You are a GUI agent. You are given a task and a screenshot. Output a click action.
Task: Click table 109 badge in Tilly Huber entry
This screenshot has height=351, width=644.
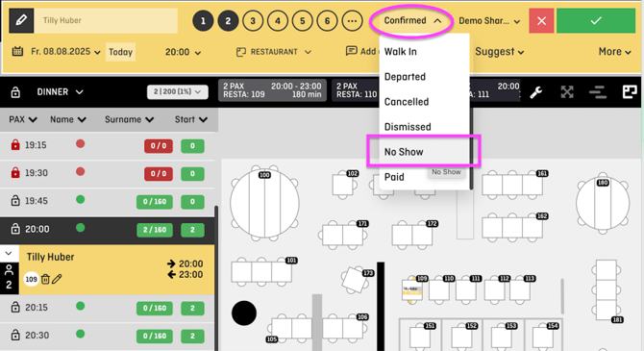pos(31,279)
